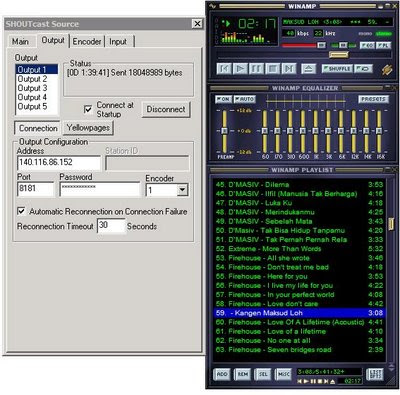Viewport: 400px width, 395px height.
Task: Toggle Automatic Reconnection on Connection Failure
Action: 21,211
